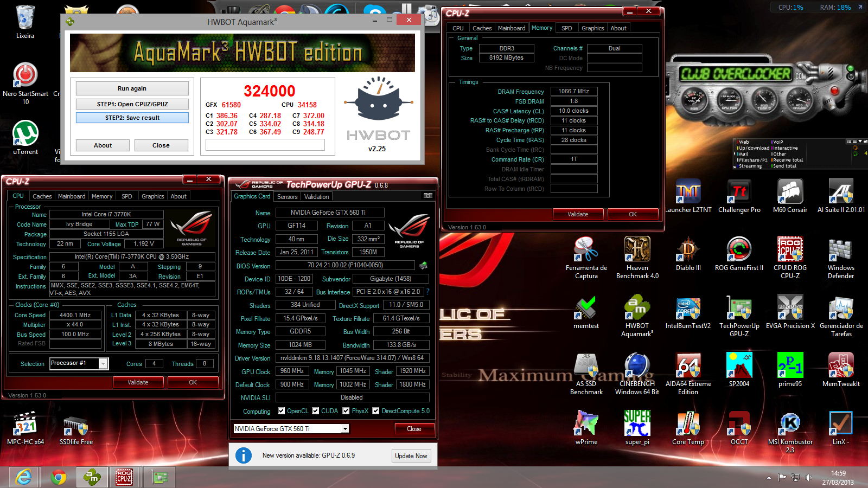Screen dimensions: 868x488
Task: Open Google Chrome from the taskbar
Action: pyautogui.click(x=59, y=477)
